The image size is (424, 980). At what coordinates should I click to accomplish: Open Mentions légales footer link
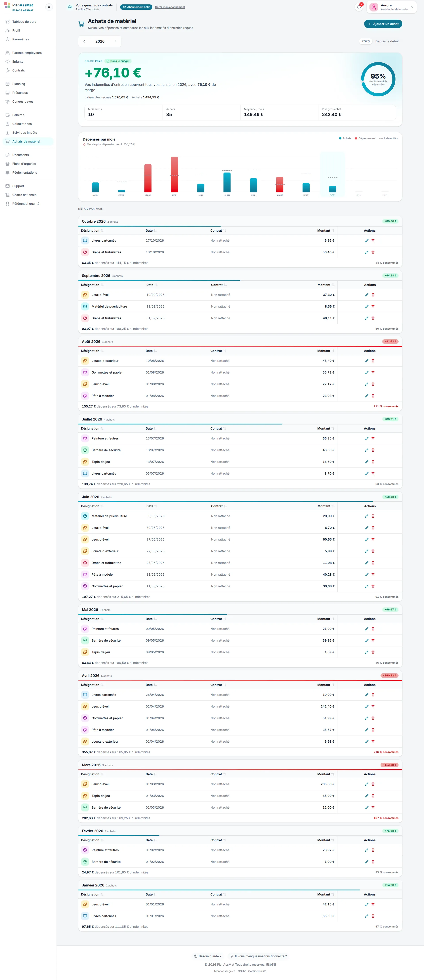(224, 971)
